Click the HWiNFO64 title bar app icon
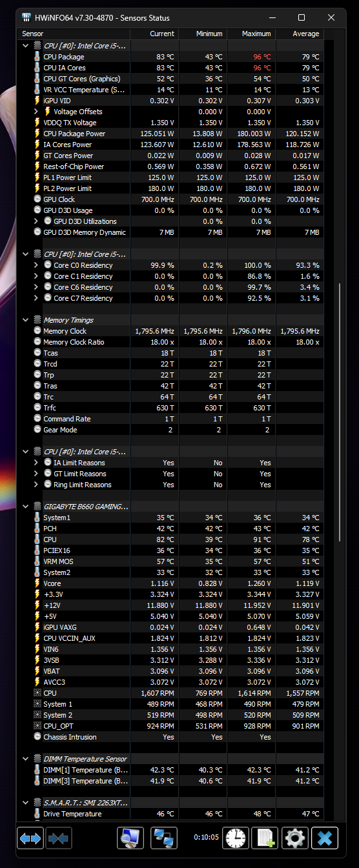359x868 pixels. click(26, 17)
